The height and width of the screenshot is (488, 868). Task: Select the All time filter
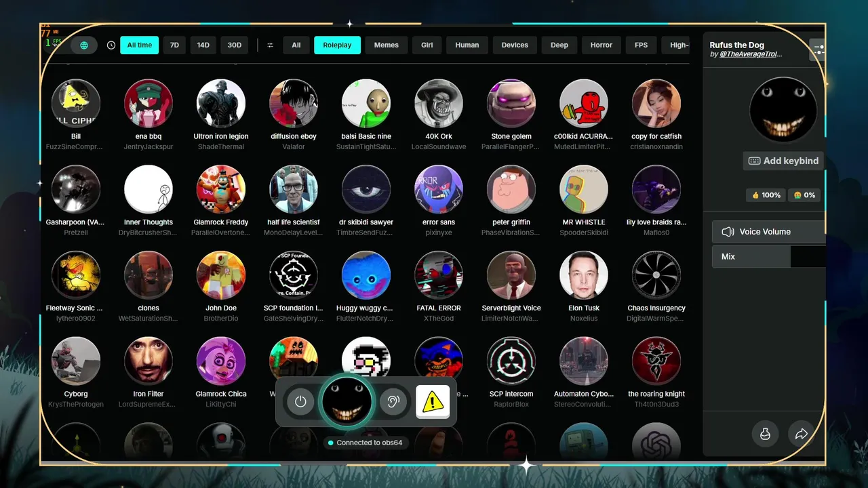[x=140, y=45]
